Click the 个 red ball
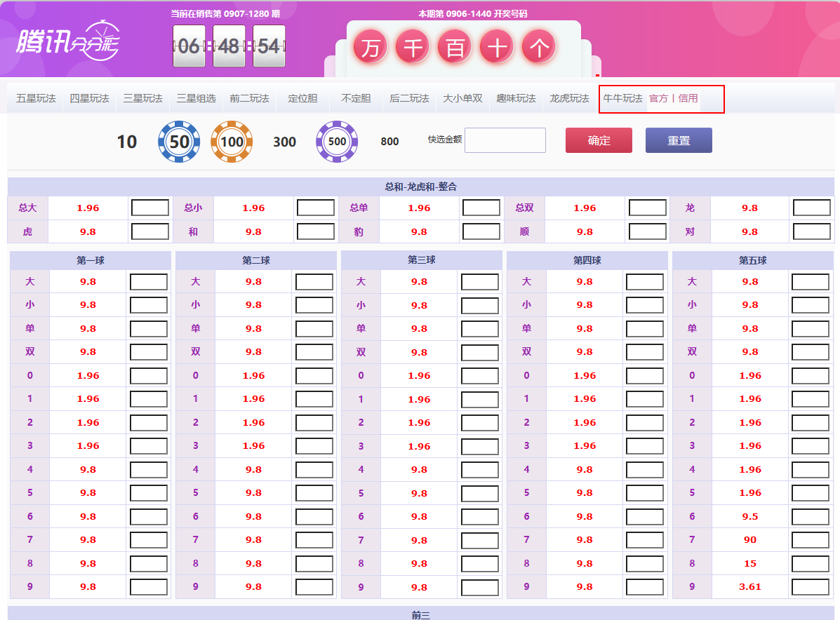Screen dimensions: 840x620 click(540, 47)
